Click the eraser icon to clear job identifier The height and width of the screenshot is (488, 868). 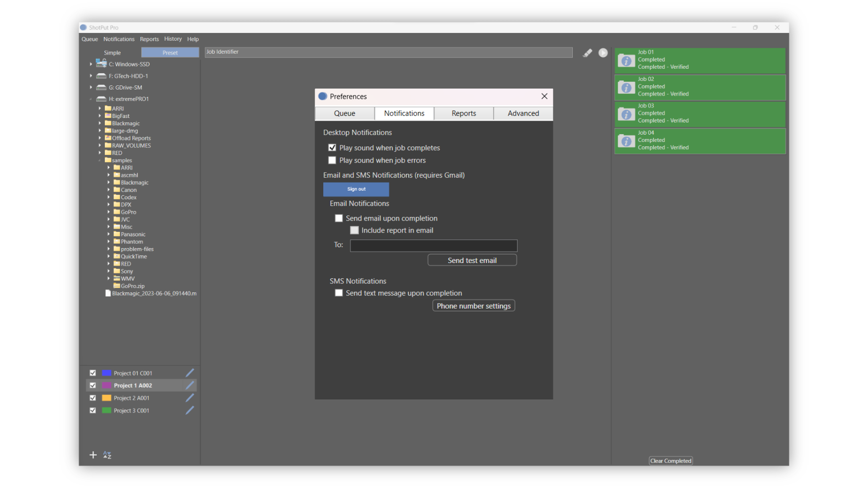[587, 52]
